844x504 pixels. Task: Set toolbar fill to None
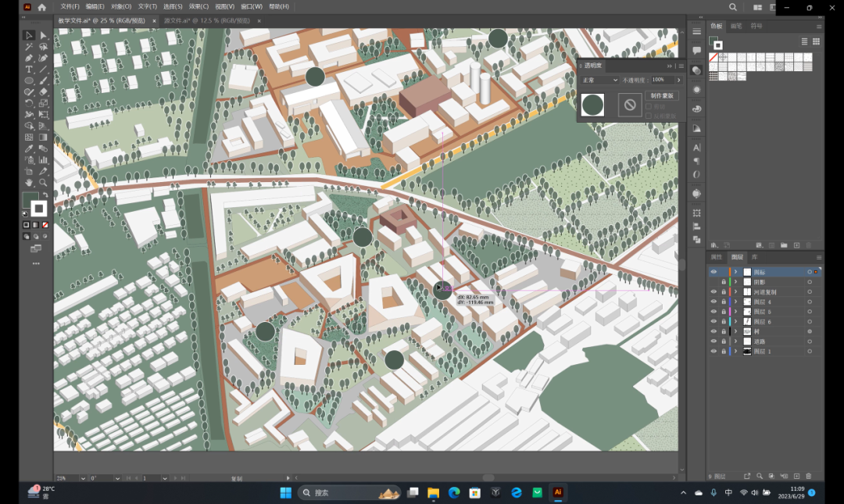point(45,224)
